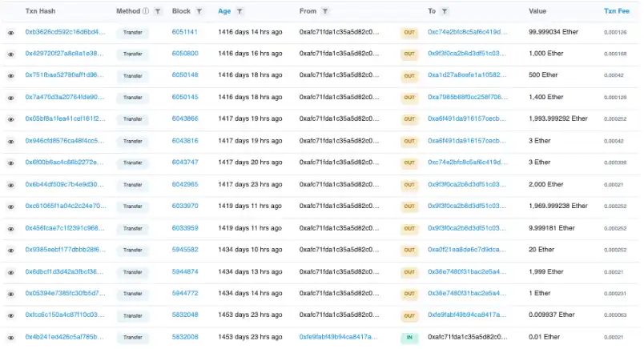Open block 5832008
Screen dimensions: 644x349
tap(185, 337)
